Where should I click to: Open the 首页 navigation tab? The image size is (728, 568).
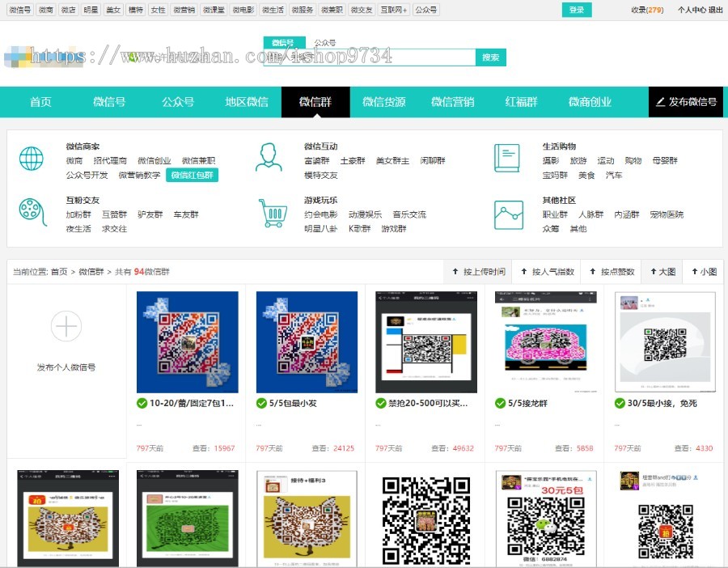[x=41, y=102]
